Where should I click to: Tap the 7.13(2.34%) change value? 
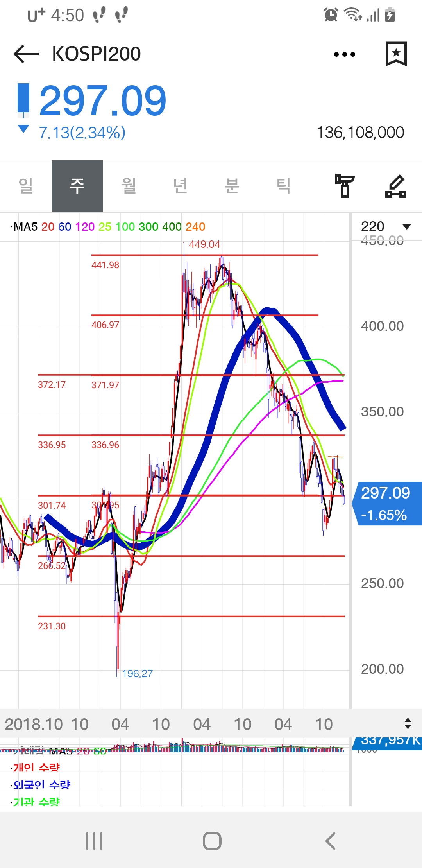82,133
